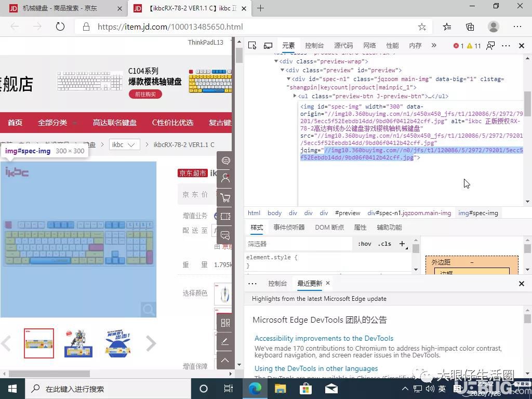Click the back-to-top arrow sidebar icon
The height and width of the screenshot is (399, 532).
(225, 360)
